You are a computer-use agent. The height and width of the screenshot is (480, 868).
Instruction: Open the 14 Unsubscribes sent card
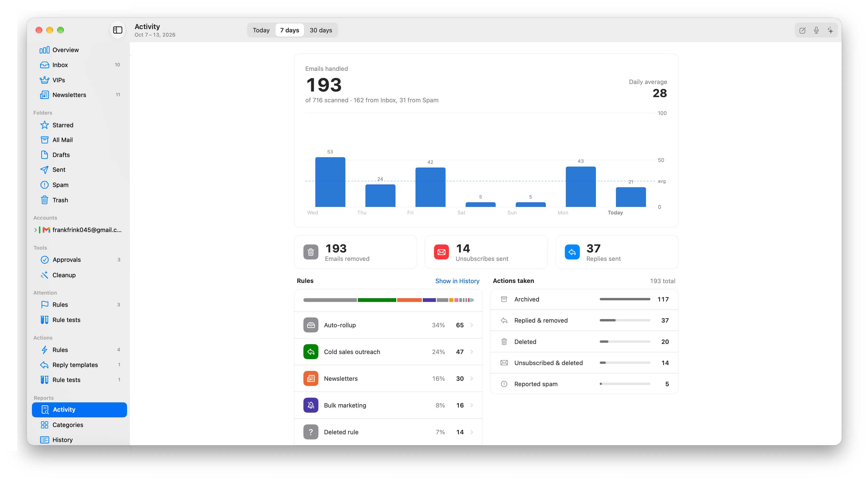pos(486,252)
